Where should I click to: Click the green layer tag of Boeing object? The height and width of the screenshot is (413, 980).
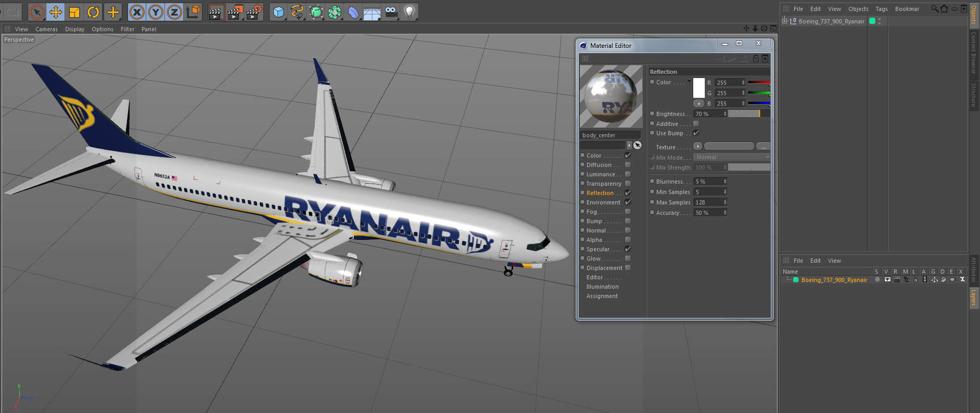pyautogui.click(x=872, y=21)
